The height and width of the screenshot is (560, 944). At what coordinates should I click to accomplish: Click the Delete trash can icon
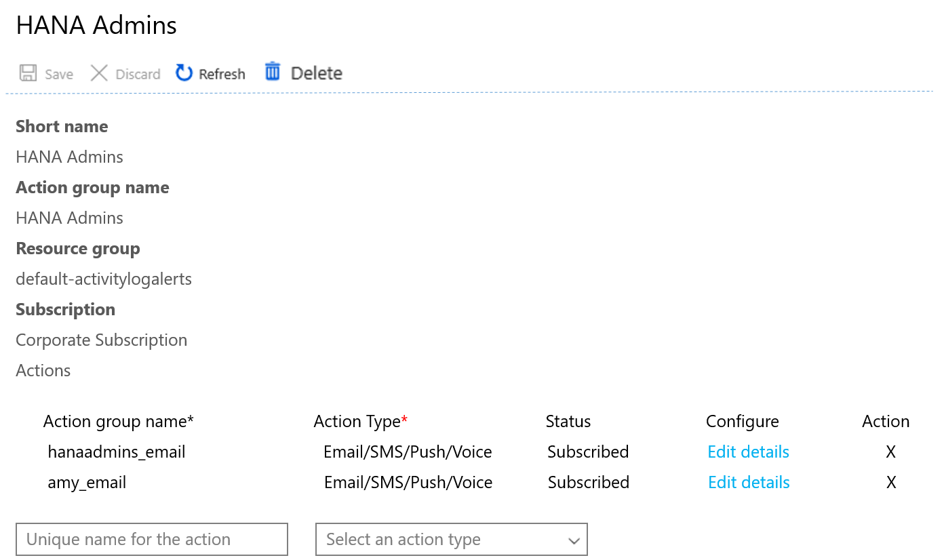click(273, 71)
